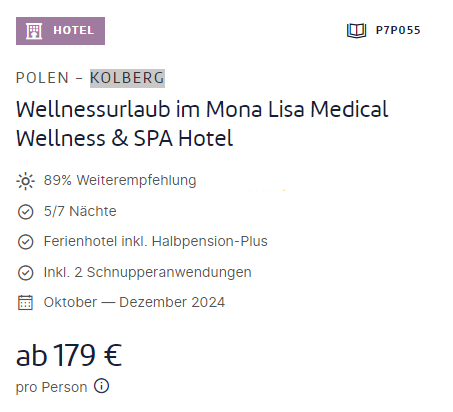The image size is (453, 412).
Task: Click Inkl. 2 Schnupperanwendungen text
Action: click(148, 272)
